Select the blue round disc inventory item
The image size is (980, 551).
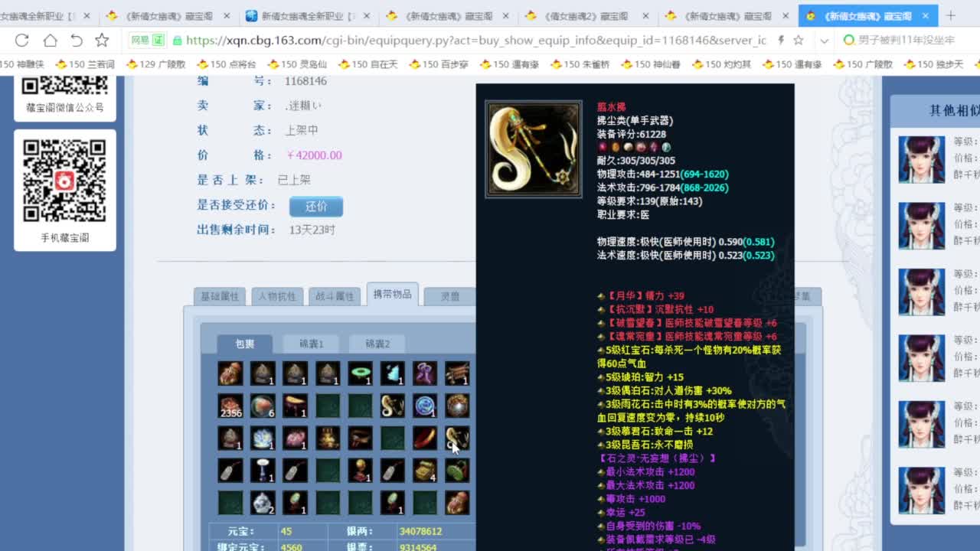pyautogui.click(x=425, y=406)
